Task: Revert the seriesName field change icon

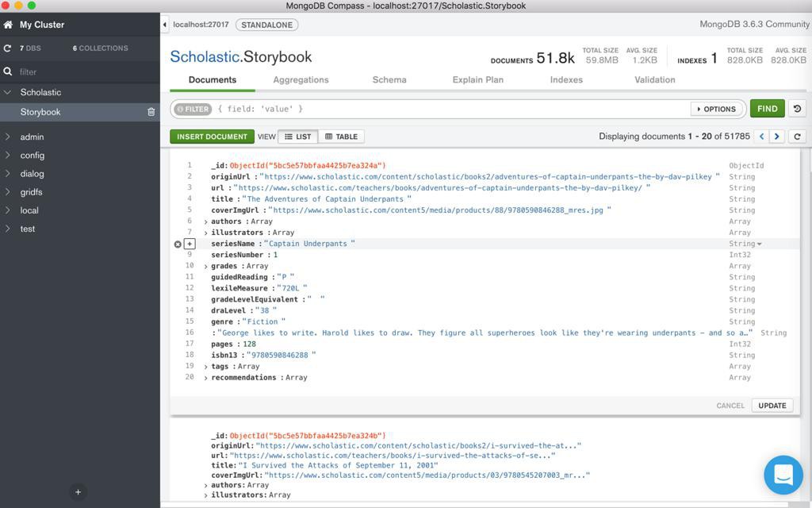Action: pos(178,244)
